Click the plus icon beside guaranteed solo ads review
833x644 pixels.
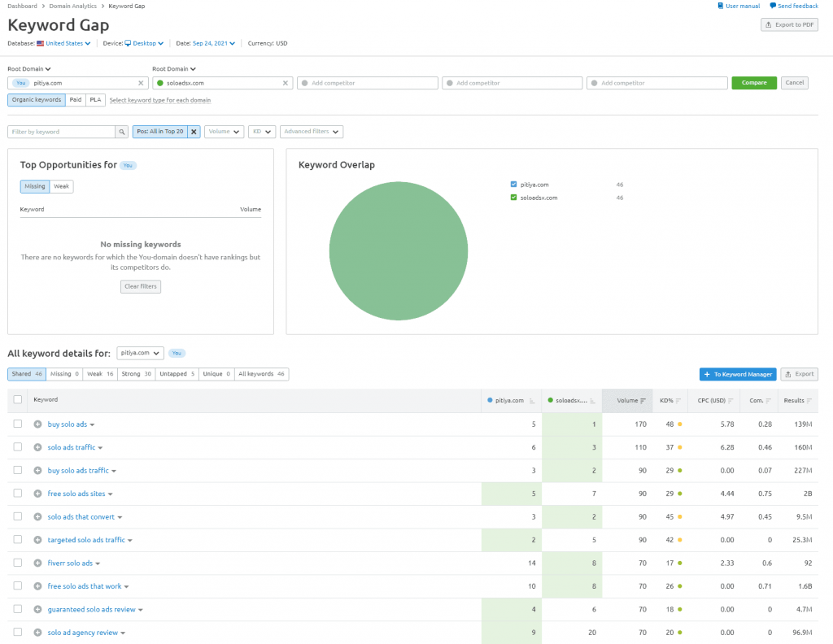pyautogui.click(x=37, y=610)
